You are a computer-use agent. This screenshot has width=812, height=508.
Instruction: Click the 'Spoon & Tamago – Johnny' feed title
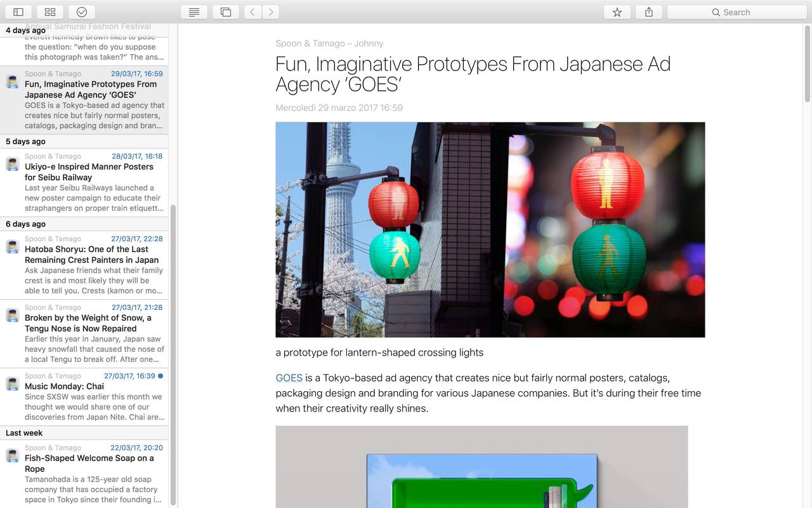329,43
